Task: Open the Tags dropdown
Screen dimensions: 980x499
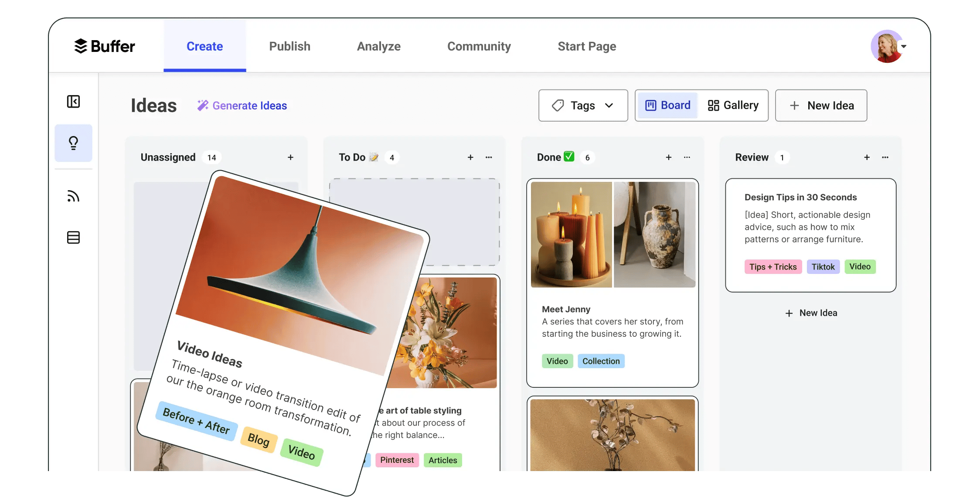Action: [x=583, y=105]
